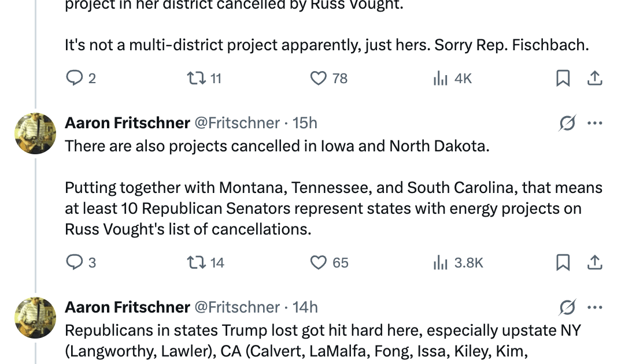This screenshot has width=621, height=364.
Task: Bookmark the Rep. Fischbach tweet
Action: (563, 78)
